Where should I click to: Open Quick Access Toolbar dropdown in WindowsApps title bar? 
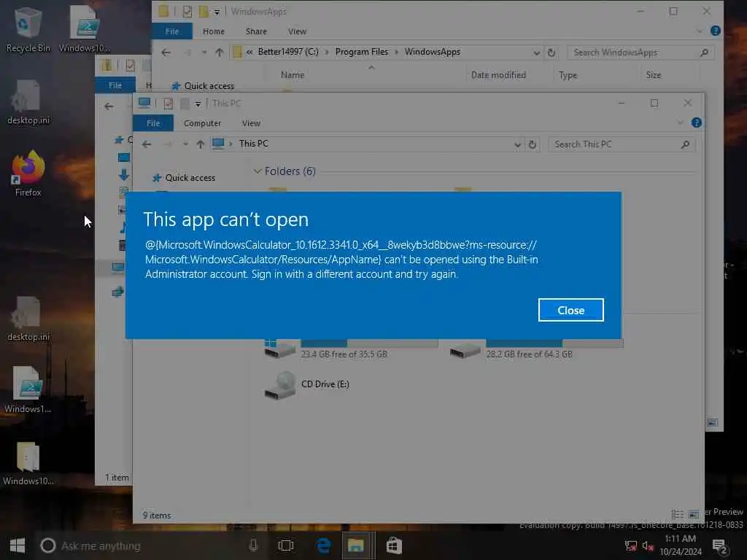tap(217, 12)
